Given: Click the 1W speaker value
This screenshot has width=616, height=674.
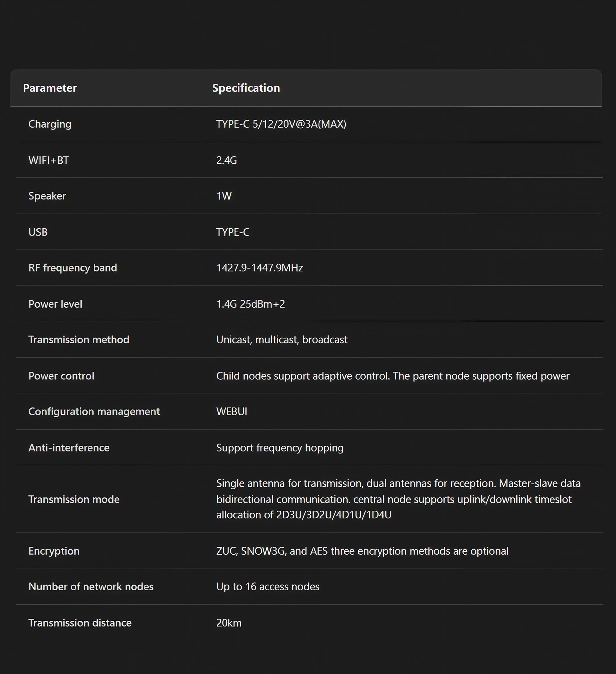Looking at the screenshot, I should [x=224, y=196].
